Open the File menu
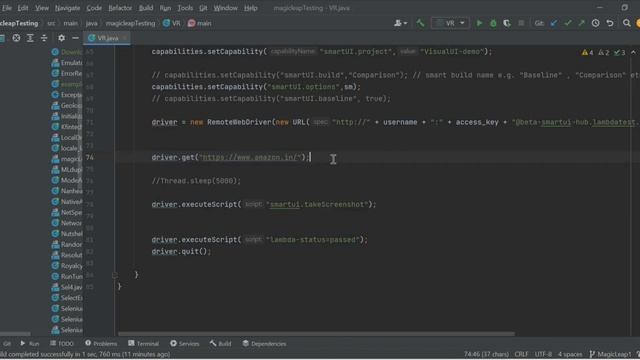Screen dimensions: 640x360 pos(7,8)
